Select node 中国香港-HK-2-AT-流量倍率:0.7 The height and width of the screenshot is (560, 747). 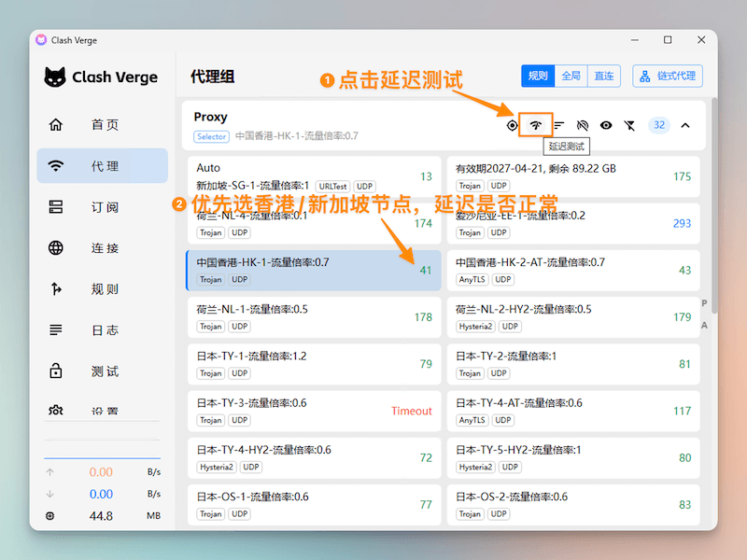573,271
